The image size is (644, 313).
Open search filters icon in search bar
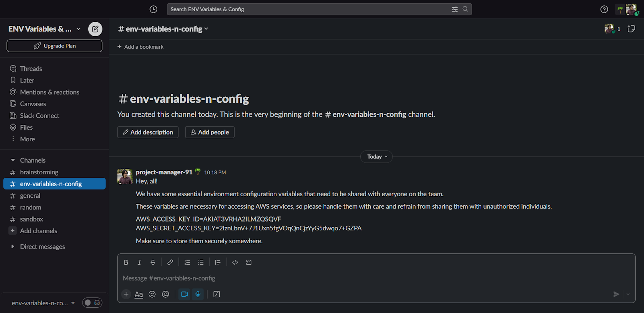tap(455, 9)
